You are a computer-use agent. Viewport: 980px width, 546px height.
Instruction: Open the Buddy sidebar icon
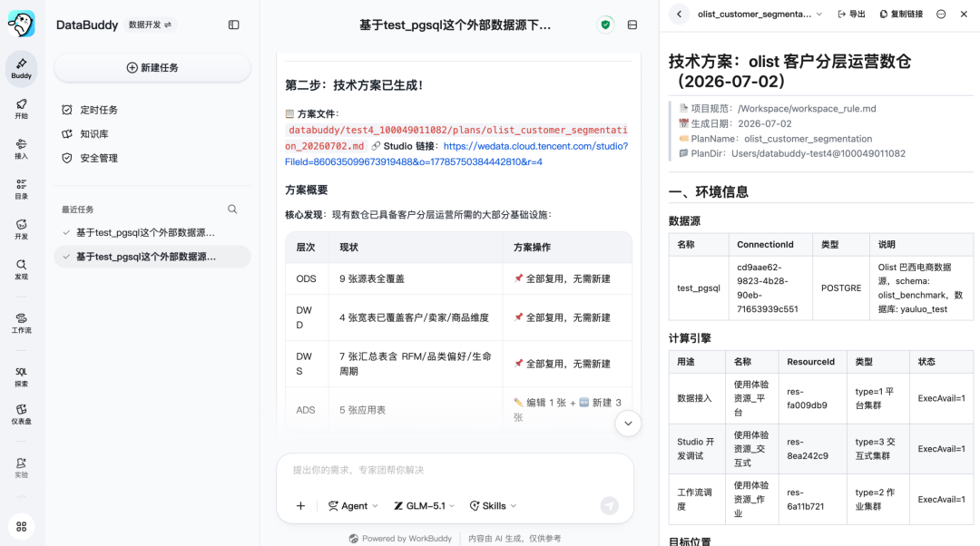21,68
